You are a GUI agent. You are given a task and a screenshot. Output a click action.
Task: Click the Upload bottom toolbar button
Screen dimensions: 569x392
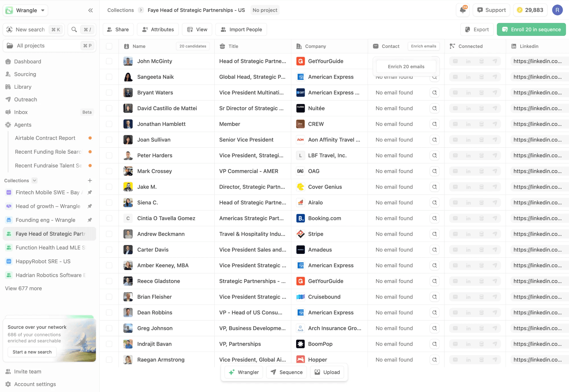[327, 372]
